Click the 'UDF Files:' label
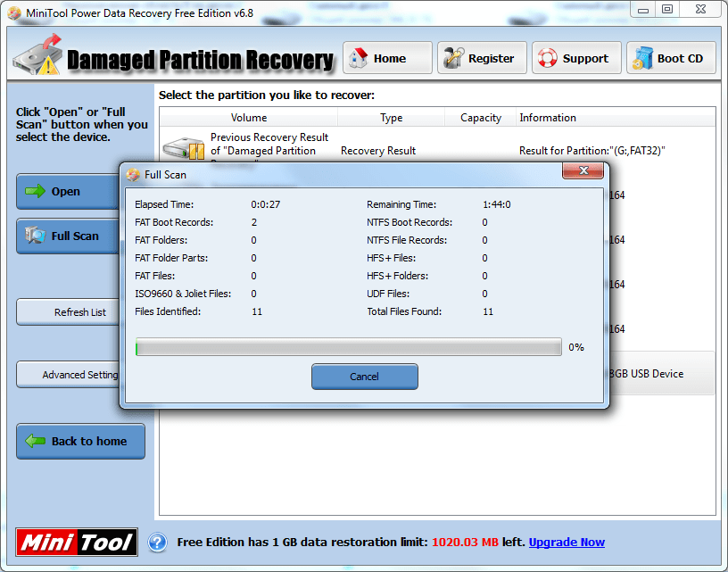728x572 pixels. [x=388, y=294]
